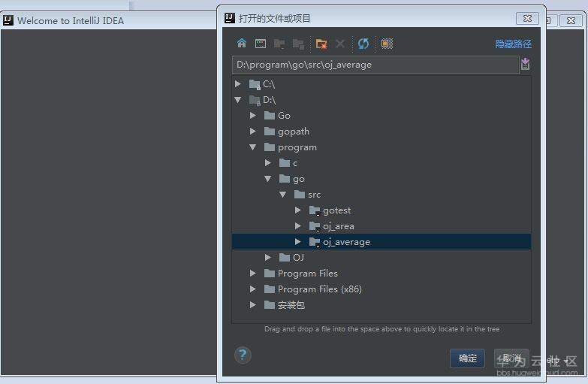Collapse the program folder arrow

pyautogui.click(x=253, y=147)
